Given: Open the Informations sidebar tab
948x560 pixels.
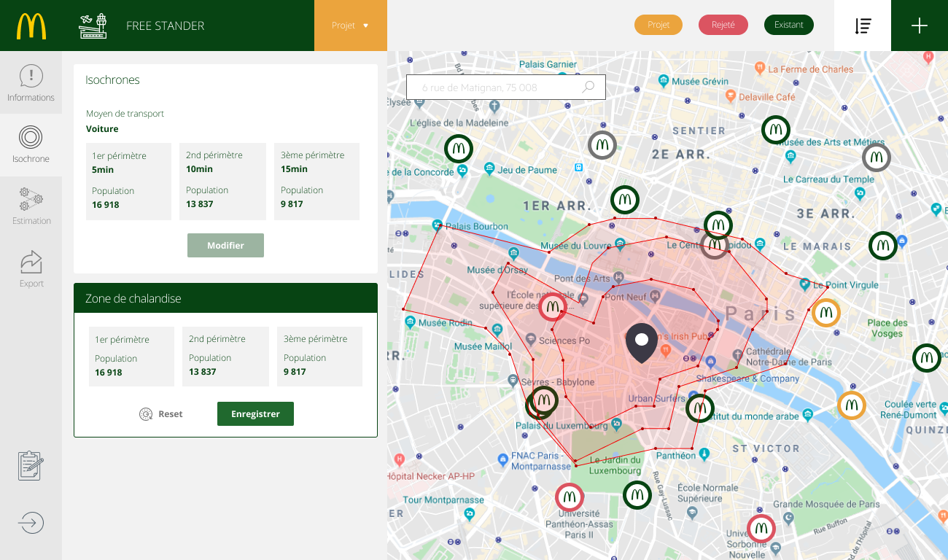Looking at the screenshot, I should pos(31,82).
